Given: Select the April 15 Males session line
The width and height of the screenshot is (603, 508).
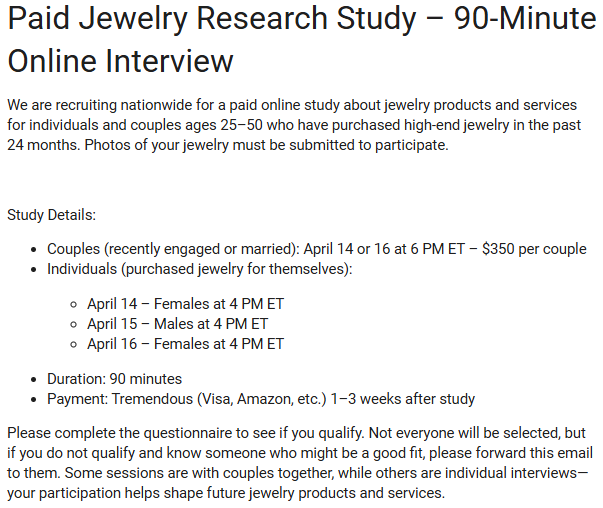Looking at the screenshot, I should click(177, 324).
